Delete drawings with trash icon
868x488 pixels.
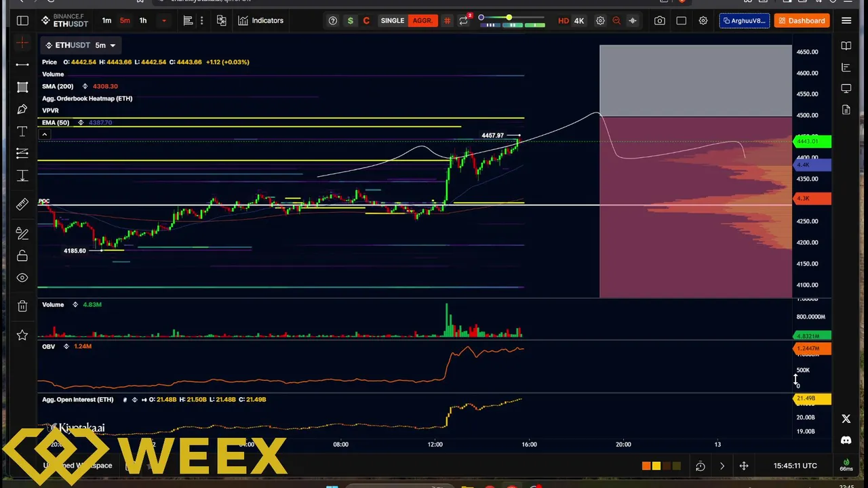click(x=22, y=306)
